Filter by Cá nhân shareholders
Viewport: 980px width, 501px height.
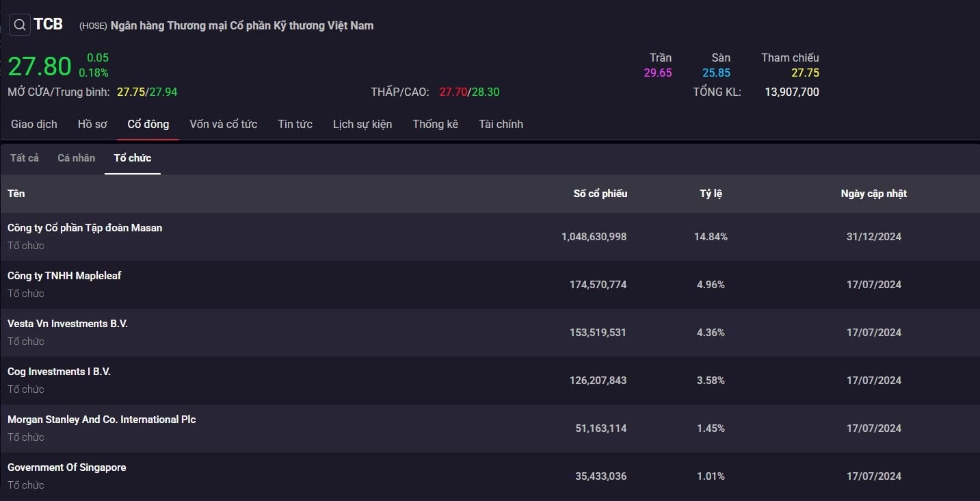coord(77,158)
